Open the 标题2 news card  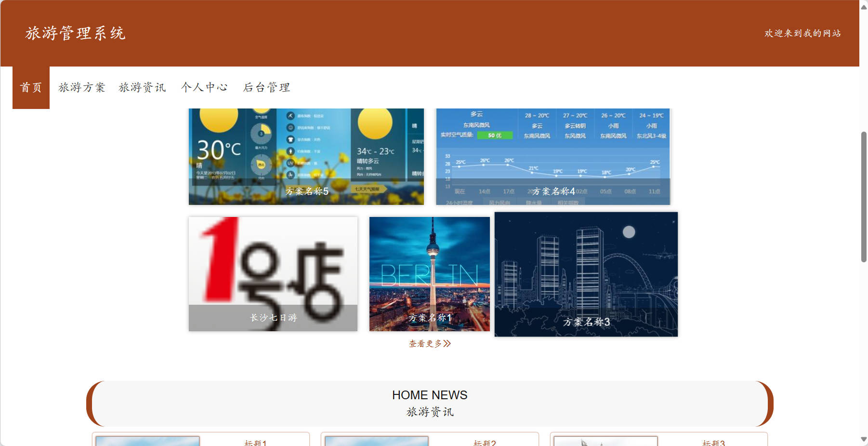pyautogui.click(x=430, y=439)
